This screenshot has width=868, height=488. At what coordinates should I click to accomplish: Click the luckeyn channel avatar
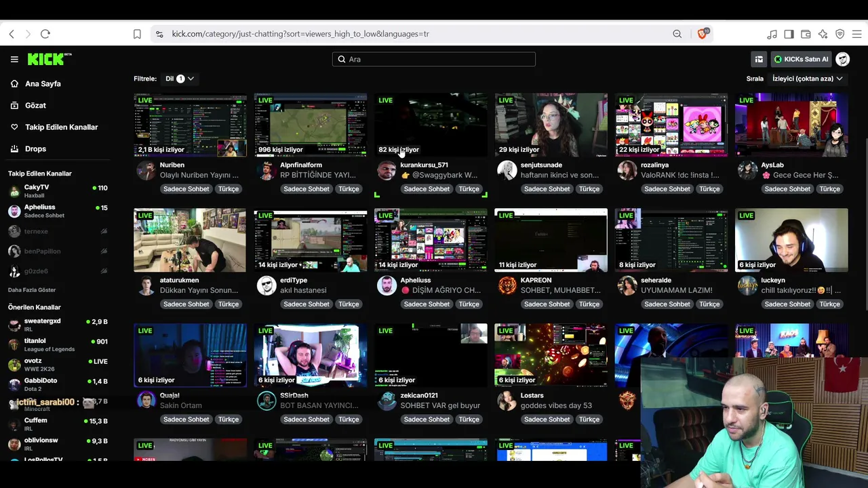coord(747,285)
